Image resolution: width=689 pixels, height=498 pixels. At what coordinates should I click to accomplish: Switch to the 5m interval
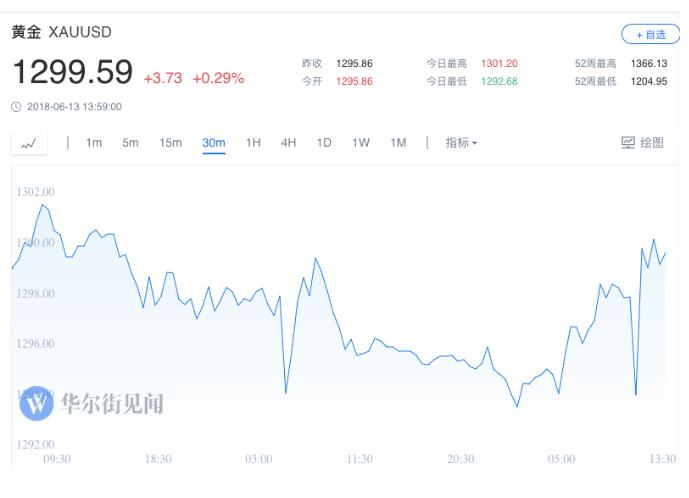[x=131, y=143]
